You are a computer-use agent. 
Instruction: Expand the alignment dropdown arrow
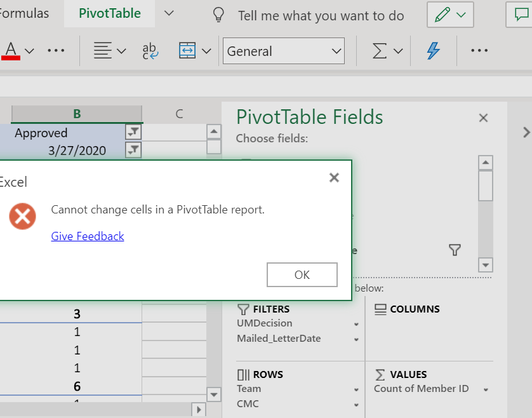pyautogui.click(x=121, y=51)
